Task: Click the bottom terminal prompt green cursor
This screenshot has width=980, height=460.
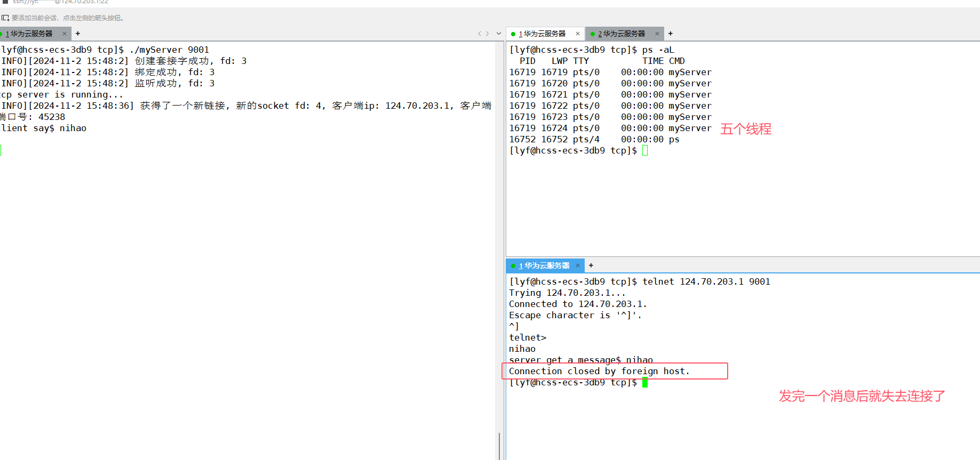Action: tap(645, 382)
